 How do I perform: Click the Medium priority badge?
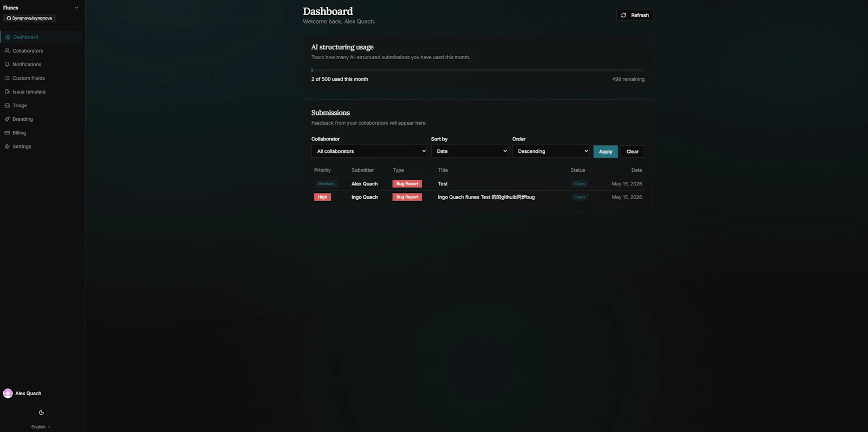(325, 184)
